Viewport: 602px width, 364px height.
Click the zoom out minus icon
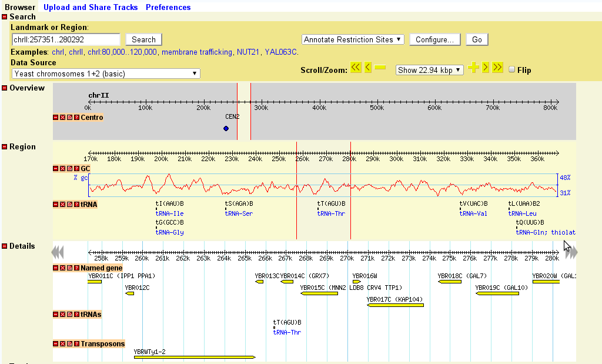tap(380, 68)
